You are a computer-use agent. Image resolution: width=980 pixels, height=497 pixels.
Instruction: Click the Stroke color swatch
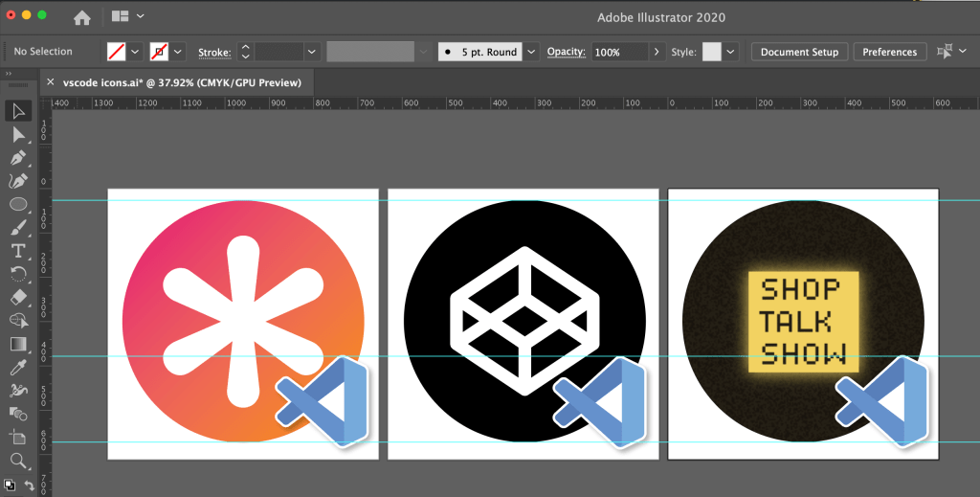pyautogui.click(x=160, y=52)
